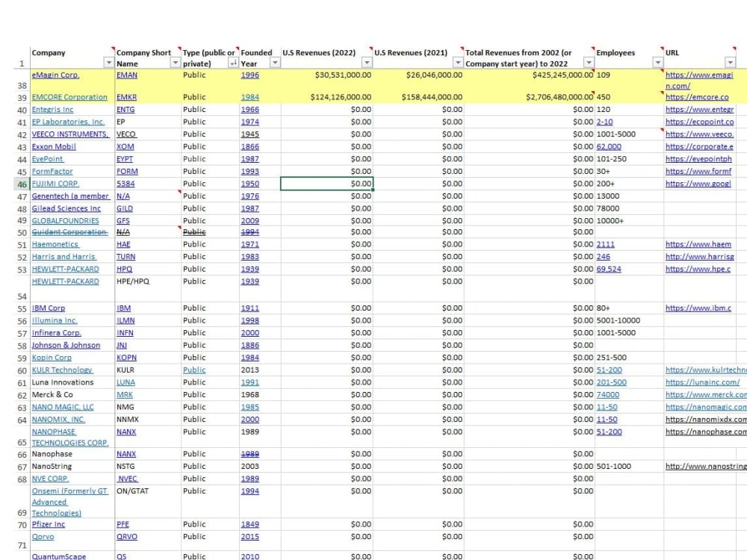Viewport: 747px width, 560px height.
Task: Click the NANO MAGIC, LLC link
Action: tap(63, 407)
